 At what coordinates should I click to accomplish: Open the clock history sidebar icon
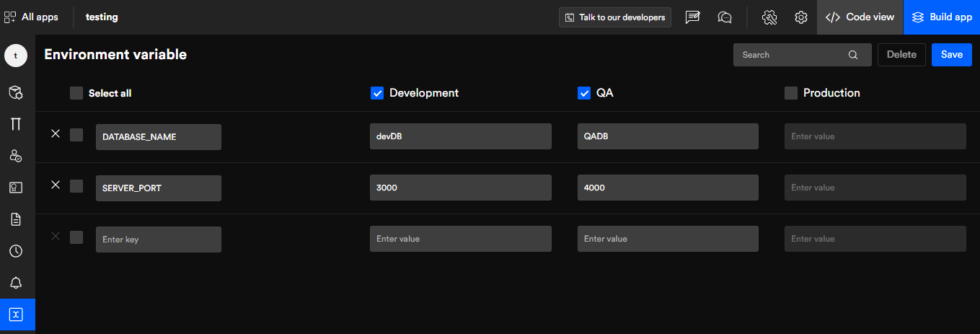coord(16,251)
